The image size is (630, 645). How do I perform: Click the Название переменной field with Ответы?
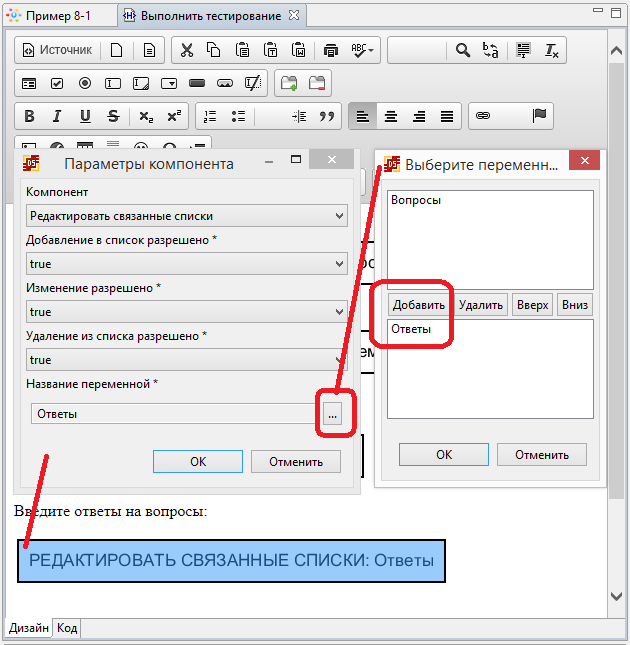174,414
